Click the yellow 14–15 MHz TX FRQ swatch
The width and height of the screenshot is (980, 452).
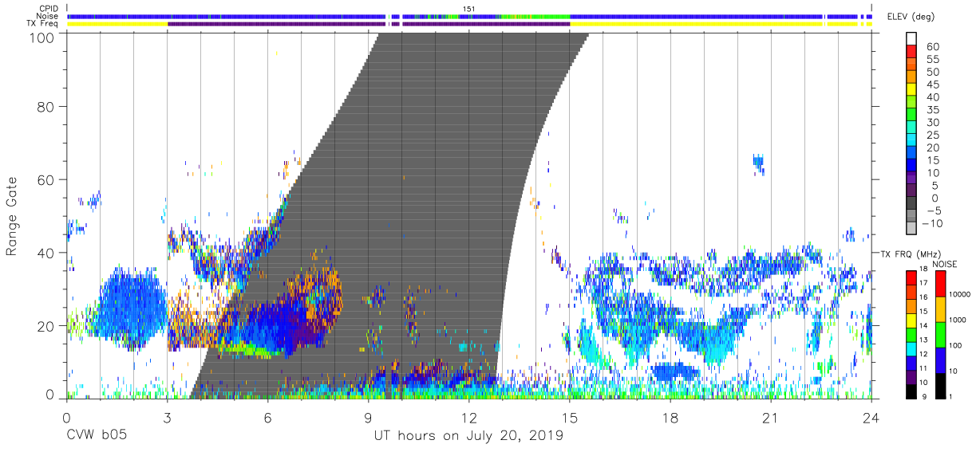[x=911, y=320]
